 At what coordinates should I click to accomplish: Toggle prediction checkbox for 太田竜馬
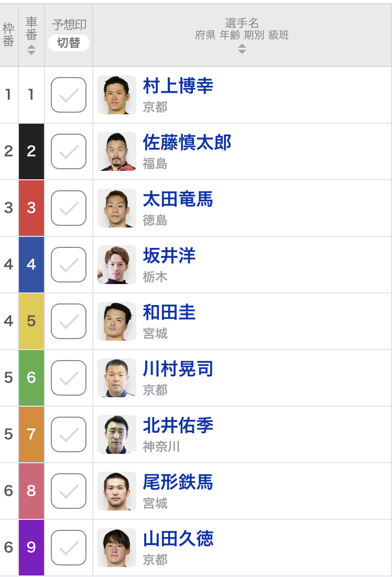pos(69,208)
